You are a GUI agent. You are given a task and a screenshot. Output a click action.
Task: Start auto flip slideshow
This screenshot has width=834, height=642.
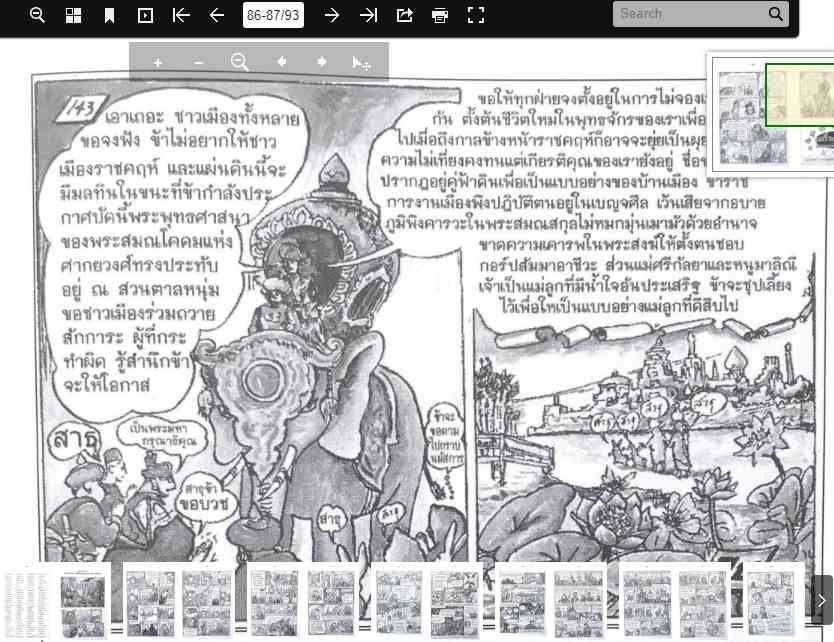(x=145, y=15)
